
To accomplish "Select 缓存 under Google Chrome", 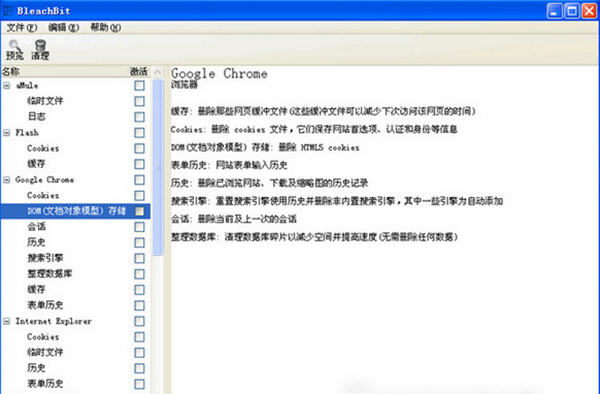I will coord(36,290).
